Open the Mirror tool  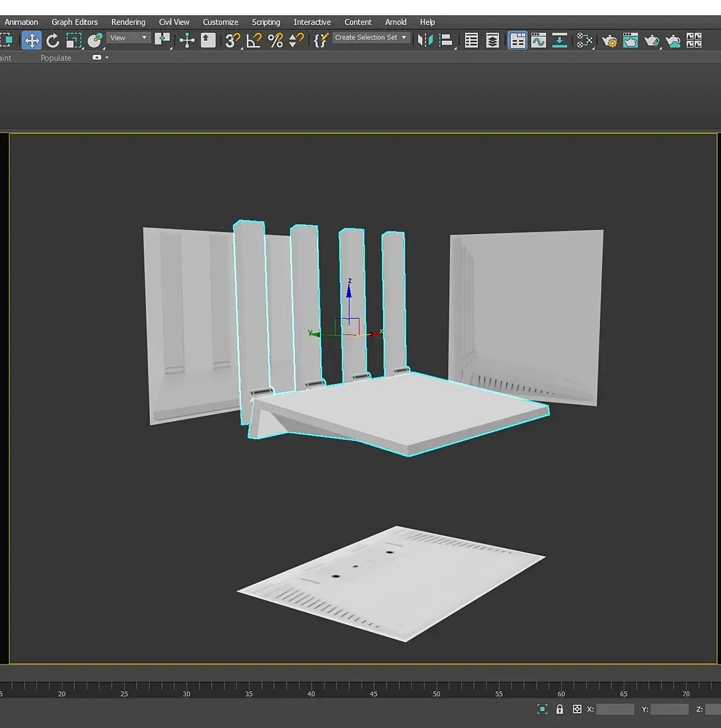425,41
